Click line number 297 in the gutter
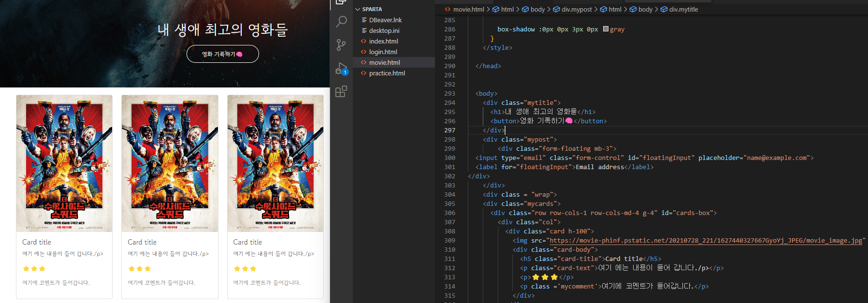 click(x=449, y=130)
